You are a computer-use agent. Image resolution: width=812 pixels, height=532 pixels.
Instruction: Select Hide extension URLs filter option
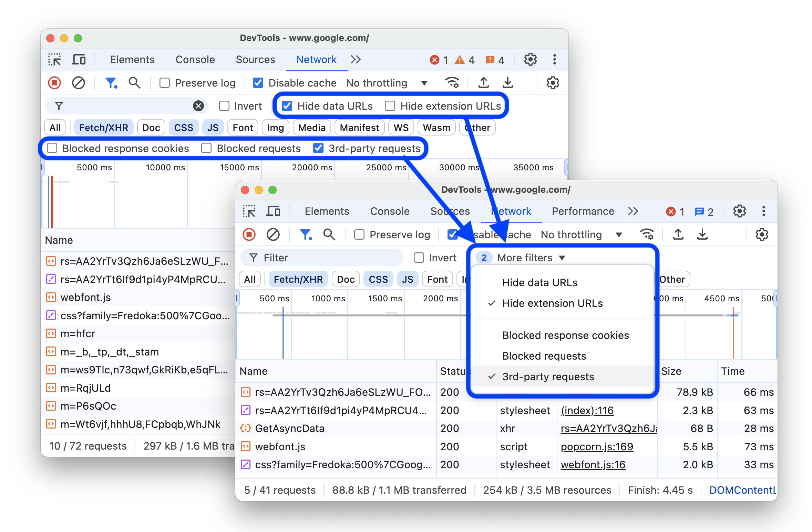(x=552, y=303)
